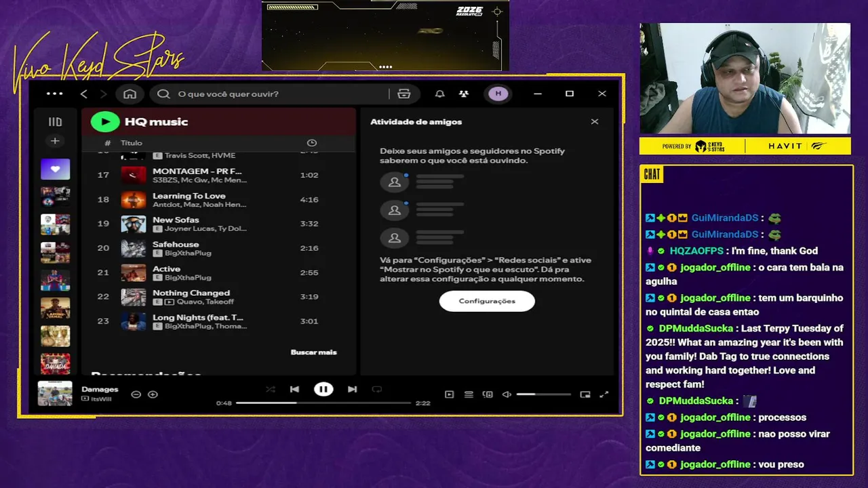Skip to previous track
This screenshot has height=488, width=868.
pyautogui.click(x=294, y=389)
